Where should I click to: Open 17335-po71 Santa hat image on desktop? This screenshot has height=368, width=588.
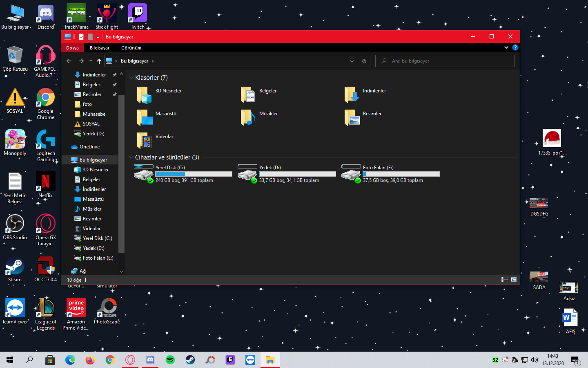(x=552, y=142)
